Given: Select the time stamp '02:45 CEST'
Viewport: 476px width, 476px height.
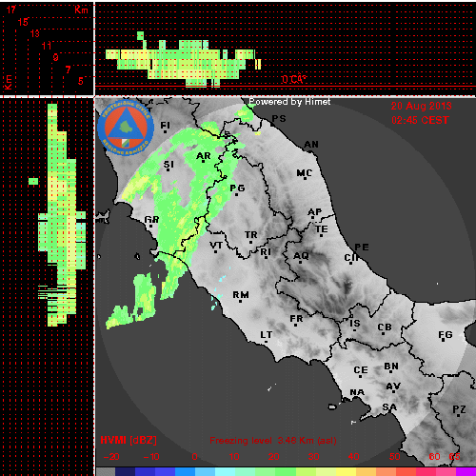Looking at the screenshot, I should click(x=420, y=120).
